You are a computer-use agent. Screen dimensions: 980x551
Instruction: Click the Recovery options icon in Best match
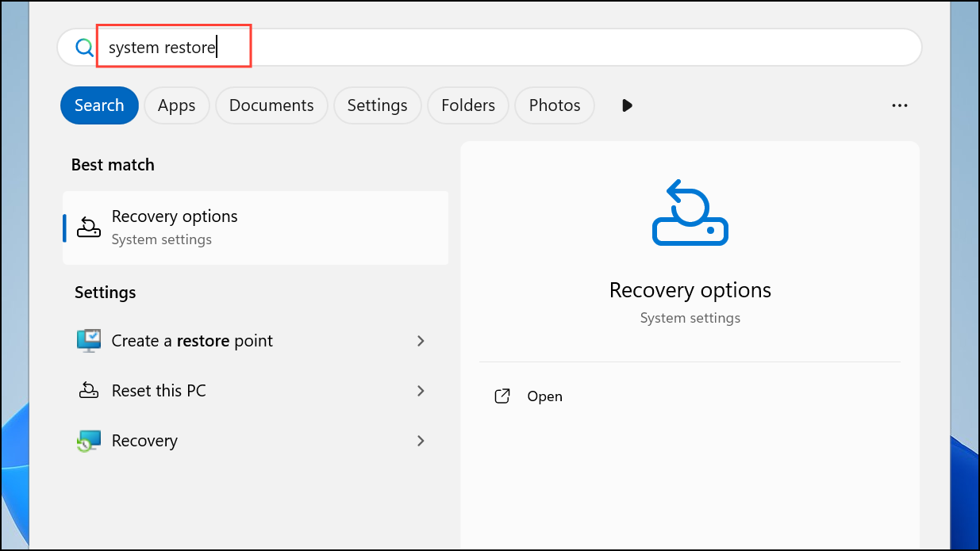(x=88, y=228)
